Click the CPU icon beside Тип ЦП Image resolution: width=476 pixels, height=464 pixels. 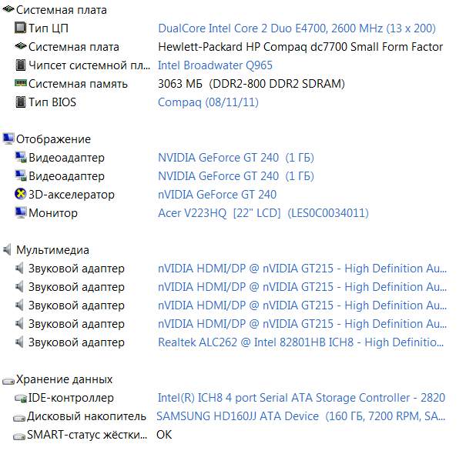click(21, 28)
